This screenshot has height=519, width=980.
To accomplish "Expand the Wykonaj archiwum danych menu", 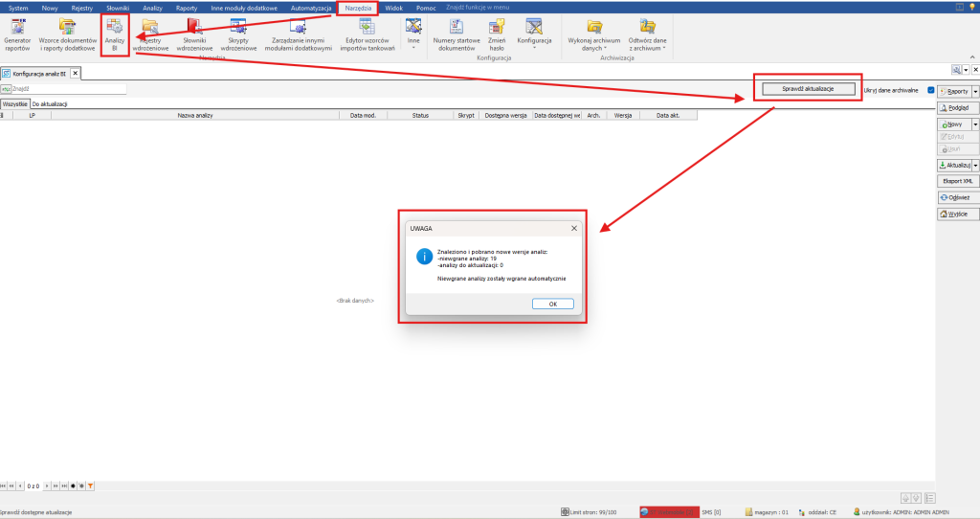I will coord(593,35).
